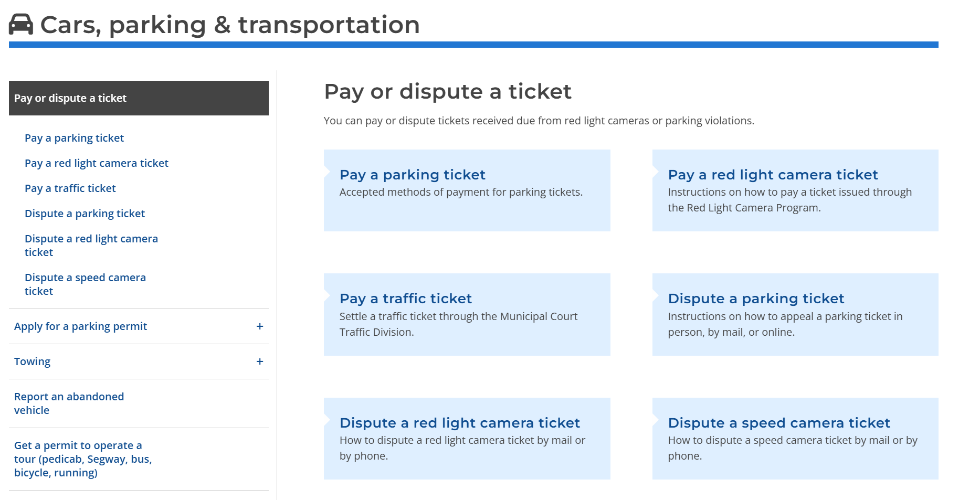
Task: Expand the Apply for a parking permit section
Action: 259,326
